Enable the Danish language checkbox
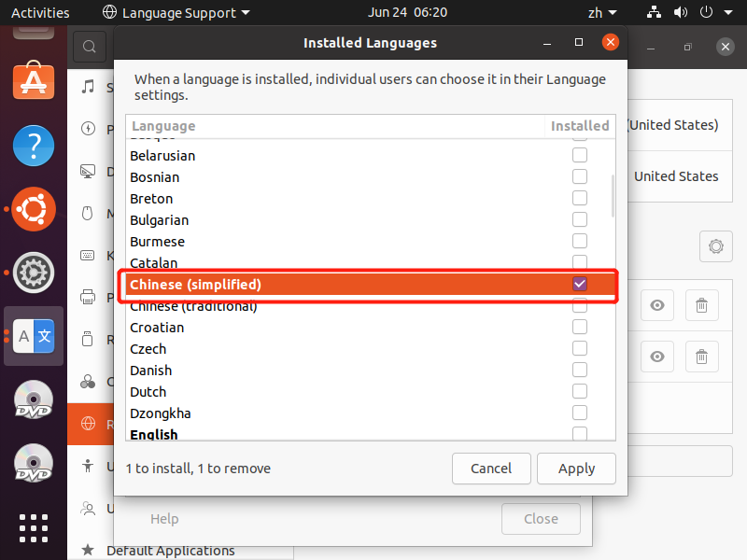747x560 pixels. pyautogui.click(x=580, y=370)
